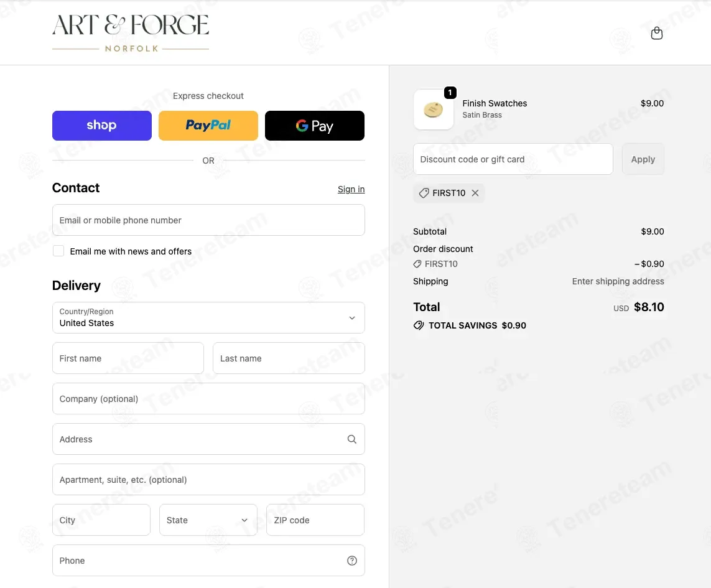
Task: Enable Email me with news and offers
Action: (58, 251)
